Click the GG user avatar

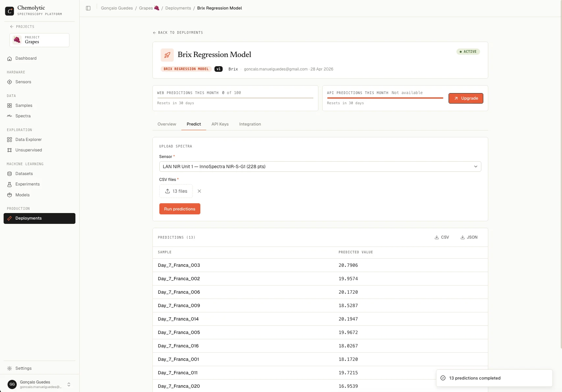tap(12, 384)
